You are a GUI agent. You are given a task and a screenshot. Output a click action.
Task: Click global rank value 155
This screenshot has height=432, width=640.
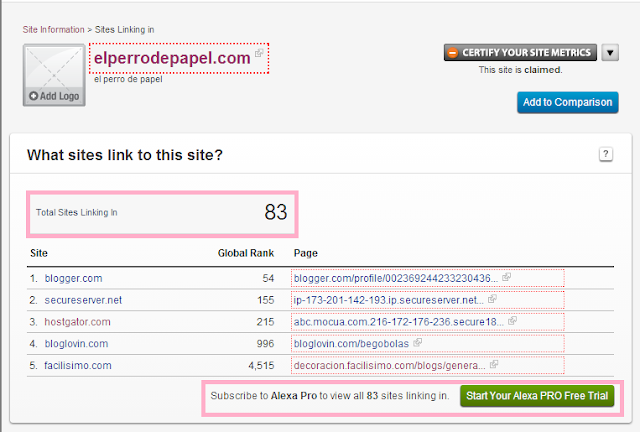coord(266,300)
